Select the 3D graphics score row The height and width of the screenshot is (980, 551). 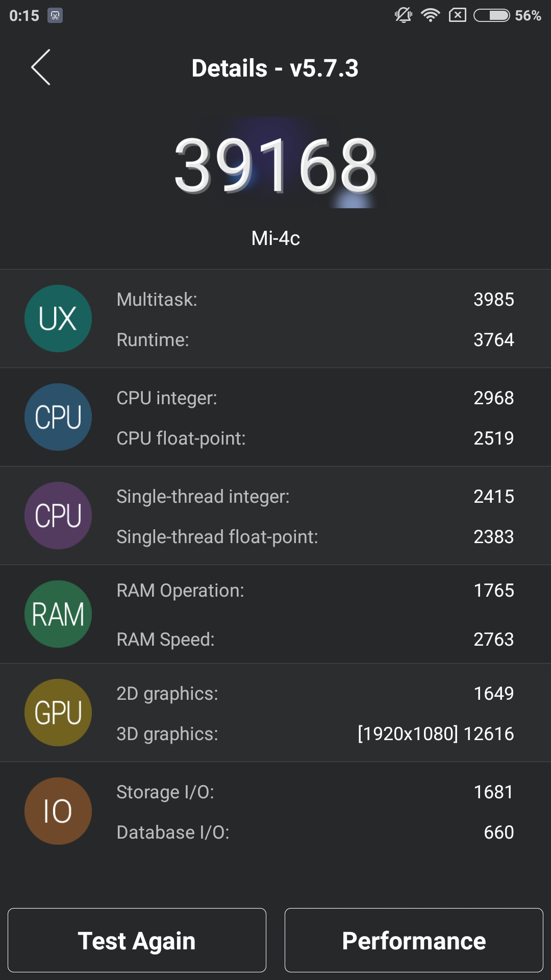(x=315, y=734)
